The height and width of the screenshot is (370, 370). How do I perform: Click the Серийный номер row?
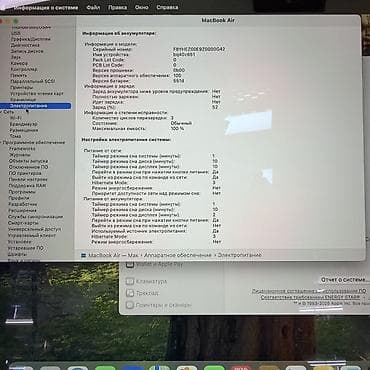(x=159, y=49)
